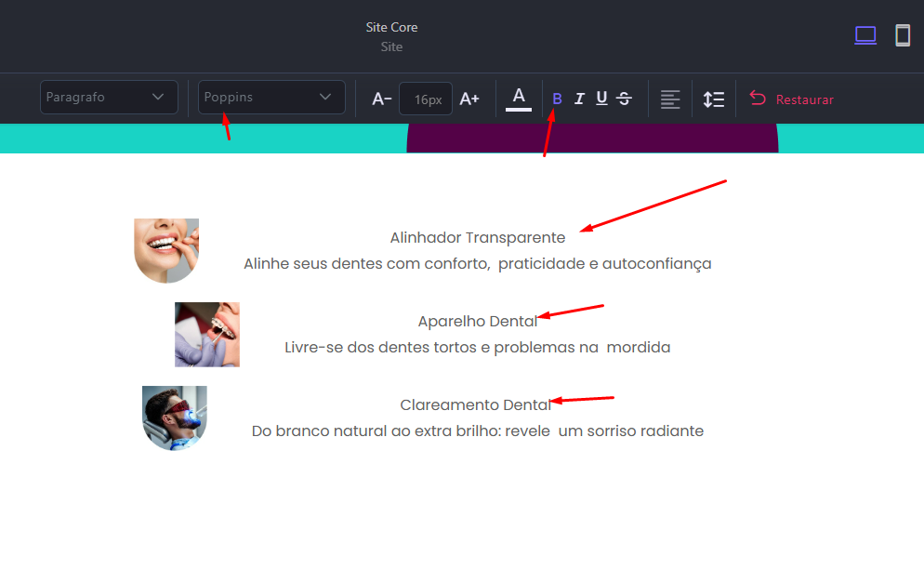Toggle underline formatting
The width and height of the screenshot is (924, 583).
[x=601, y=99]
